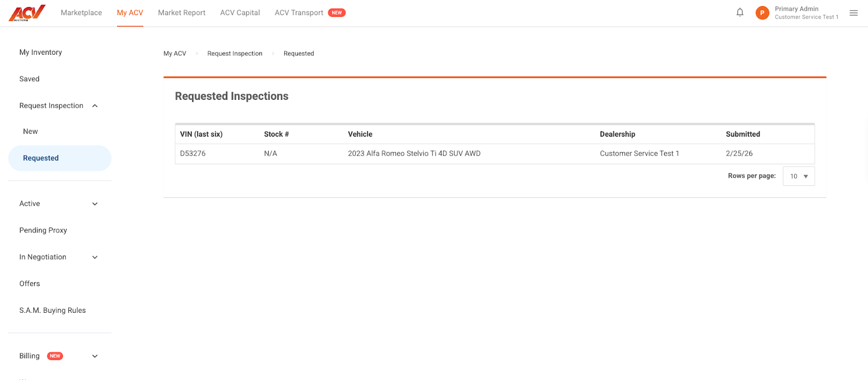Select the My ACV tab
This screenshot has width=868, height=380.
click(x=130, y=12)
